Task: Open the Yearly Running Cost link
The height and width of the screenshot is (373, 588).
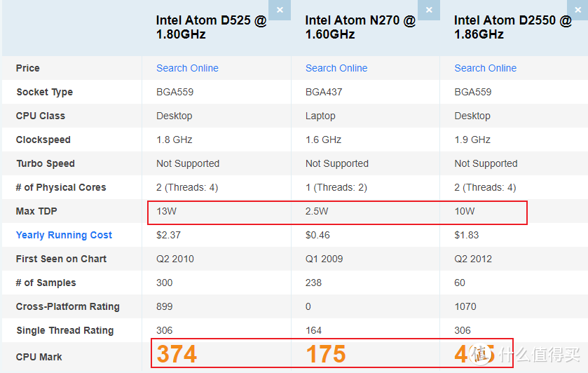Action: pyautogui.click(x=64, y=235)
